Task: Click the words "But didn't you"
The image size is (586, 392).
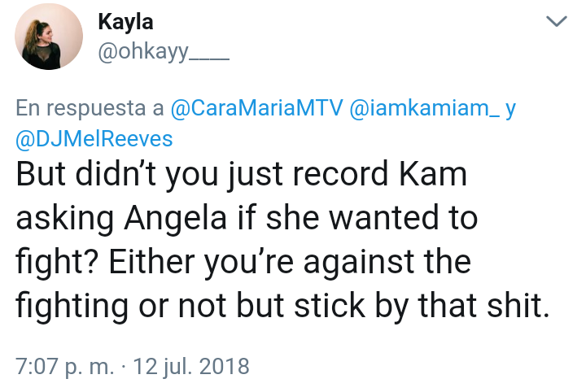Action: [x=116, y=175]
